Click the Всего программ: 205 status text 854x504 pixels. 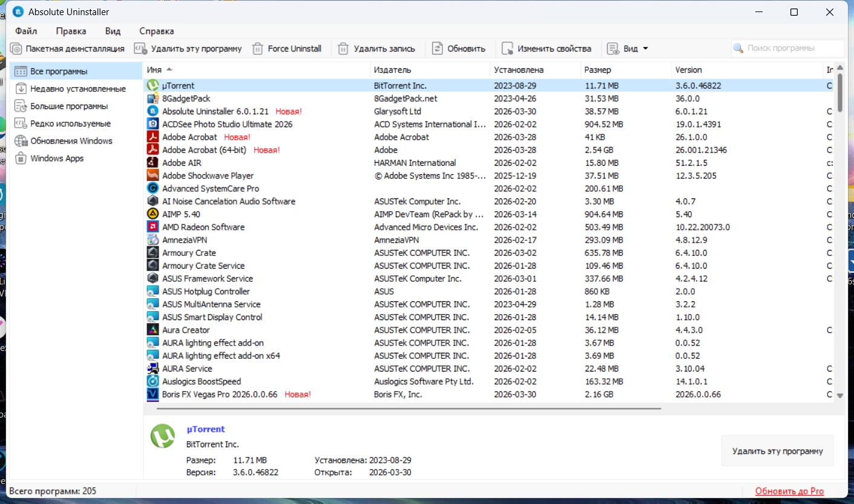point(53,491)
